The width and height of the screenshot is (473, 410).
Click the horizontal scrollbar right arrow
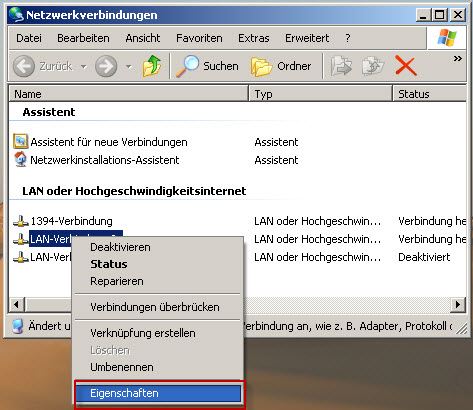click(x=457, y=304)
